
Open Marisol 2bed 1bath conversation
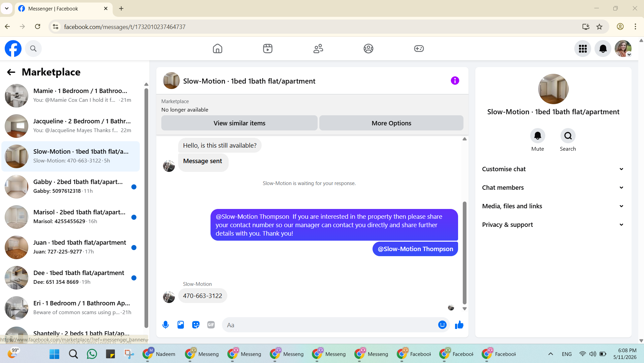tap(71, 217)
